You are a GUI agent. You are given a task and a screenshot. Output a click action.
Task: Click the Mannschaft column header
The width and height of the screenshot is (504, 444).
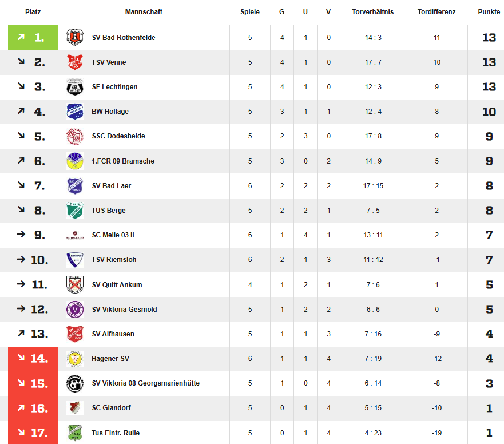click(144, 12)
